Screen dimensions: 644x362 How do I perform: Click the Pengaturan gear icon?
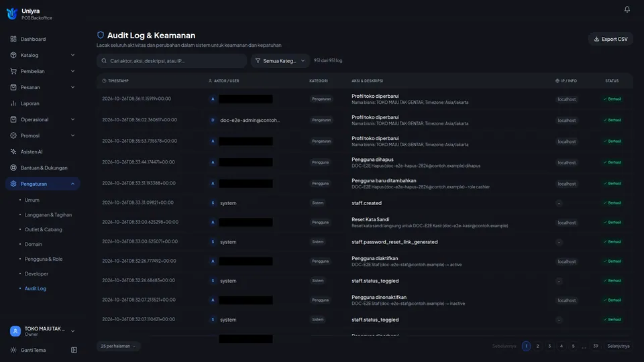coord(13,184)
